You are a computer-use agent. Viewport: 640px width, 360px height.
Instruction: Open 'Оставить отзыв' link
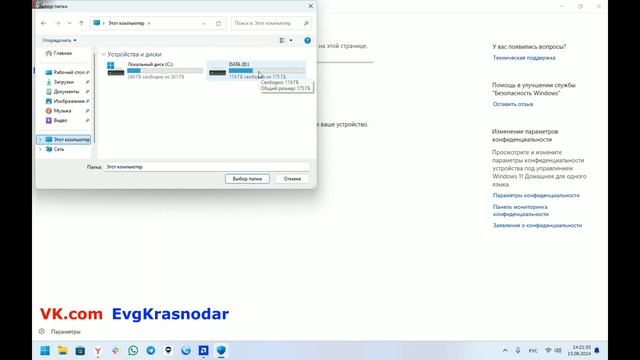click(x=513, y=104)
